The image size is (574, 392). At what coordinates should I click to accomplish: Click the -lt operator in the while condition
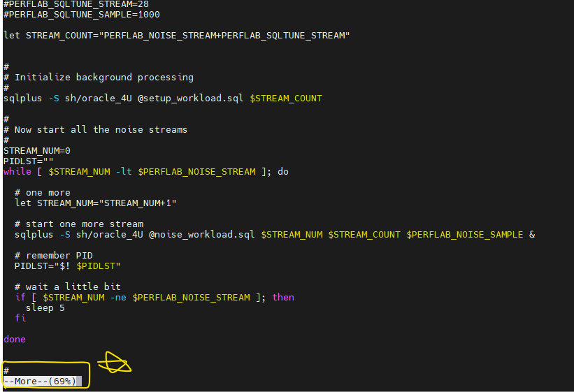coord(123,172)
